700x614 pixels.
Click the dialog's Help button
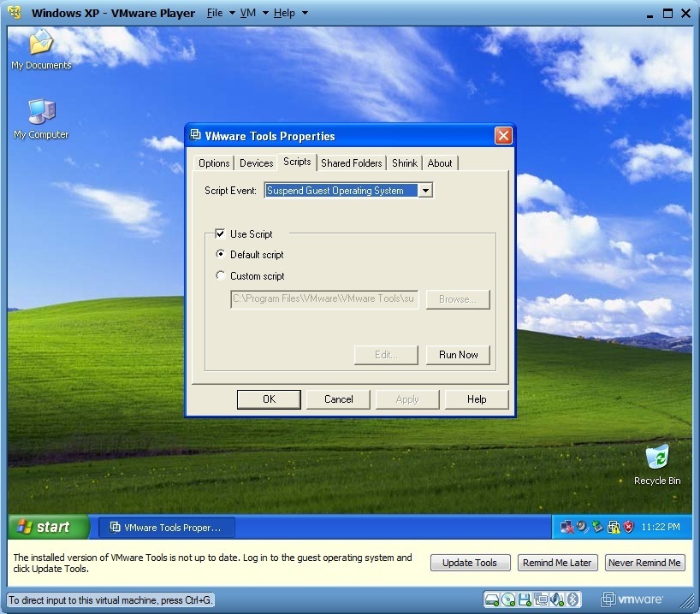477,399
